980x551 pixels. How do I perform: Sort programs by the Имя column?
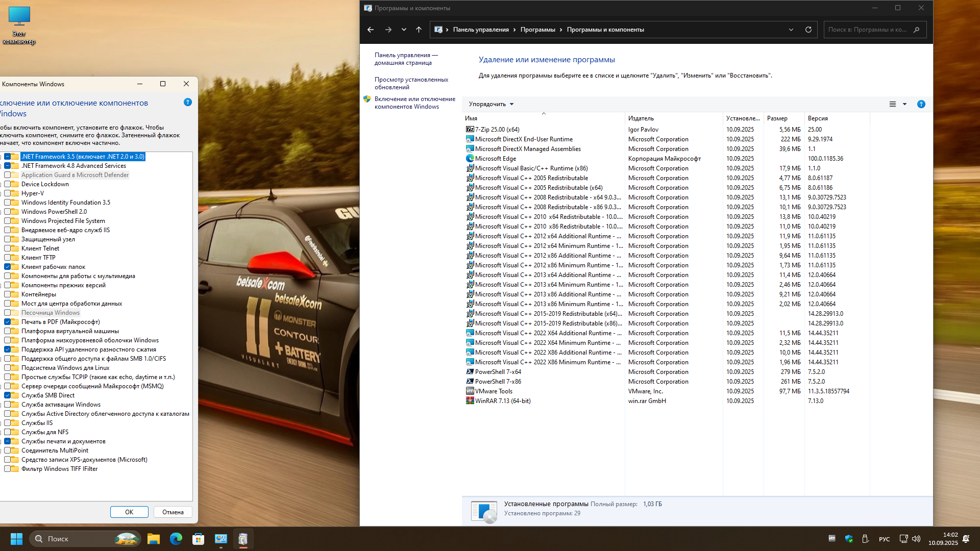pos(543,118)
